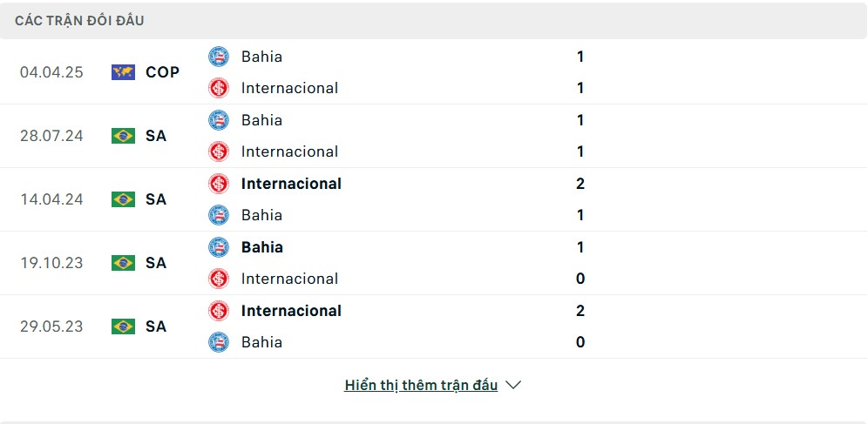Click Bahia crest in 19.10.23 match

click(219, 247)
